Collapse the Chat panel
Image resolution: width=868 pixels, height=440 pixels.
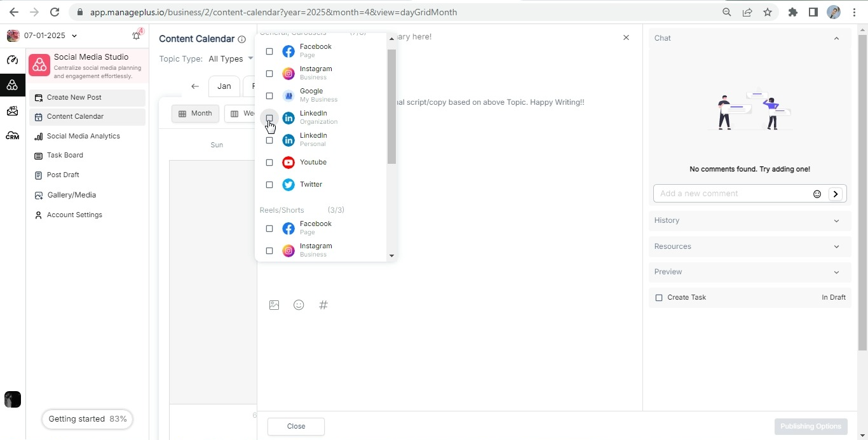coord(836,38)
